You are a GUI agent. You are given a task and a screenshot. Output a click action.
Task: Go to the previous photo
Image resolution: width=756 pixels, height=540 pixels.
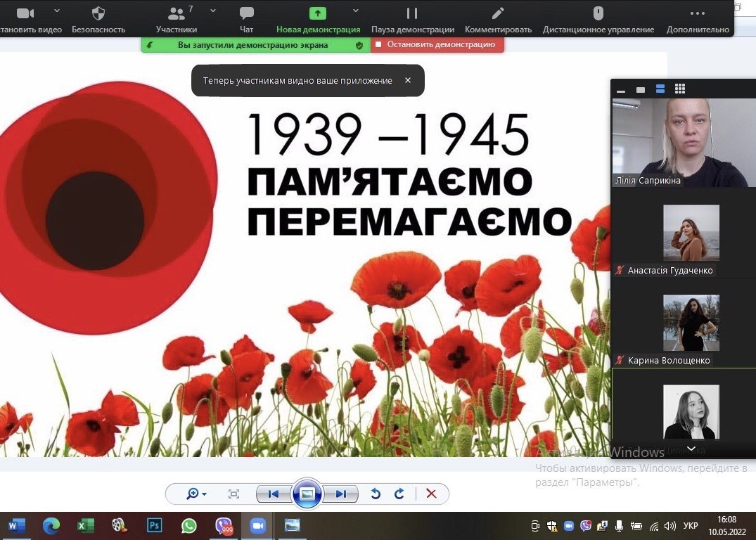(x=274, y=494)
